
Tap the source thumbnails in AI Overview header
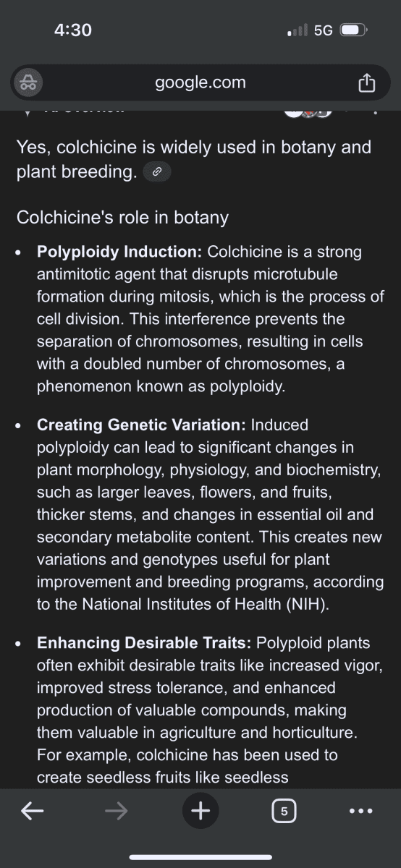pos(308,112)
